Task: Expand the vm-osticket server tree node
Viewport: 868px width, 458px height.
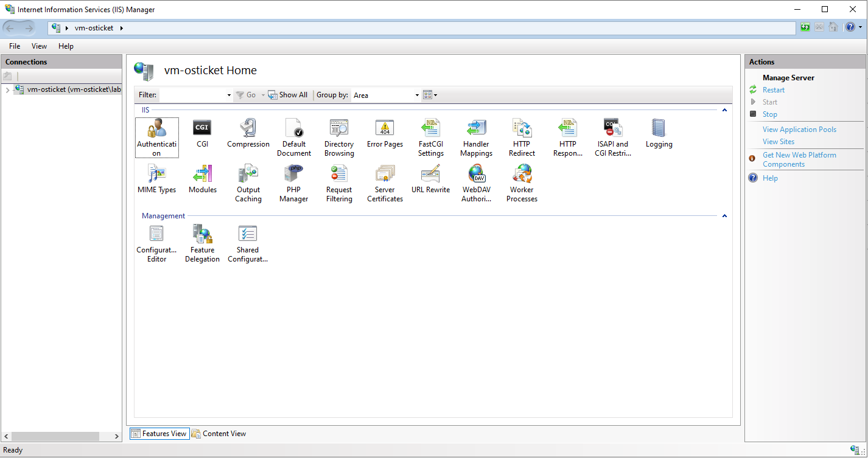Action: 7,90
